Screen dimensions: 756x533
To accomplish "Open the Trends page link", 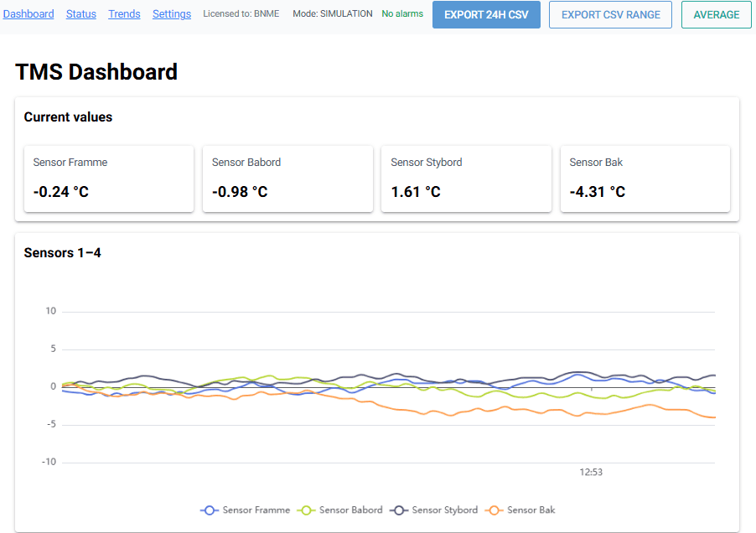I will (x=124, y=14).
